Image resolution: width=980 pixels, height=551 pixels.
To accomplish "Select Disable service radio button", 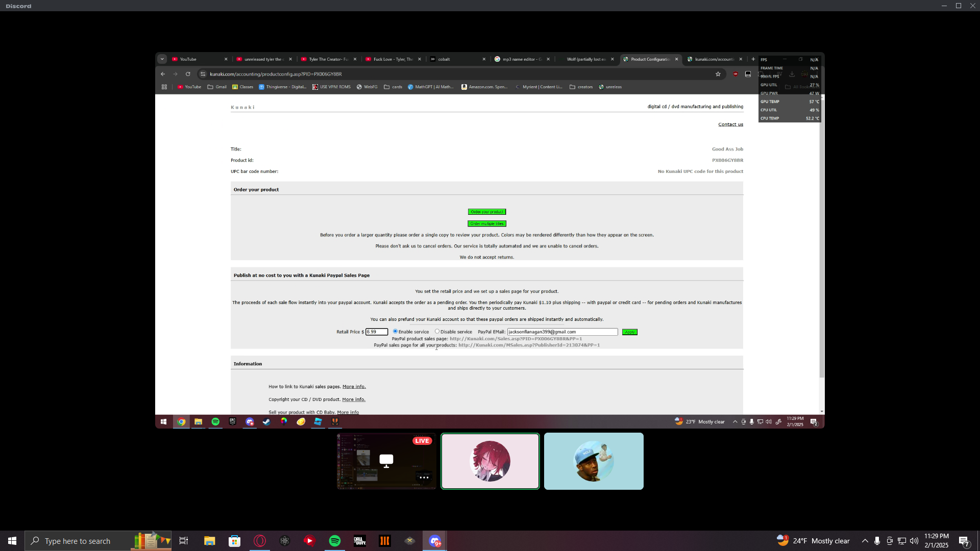I will (437, 332).
